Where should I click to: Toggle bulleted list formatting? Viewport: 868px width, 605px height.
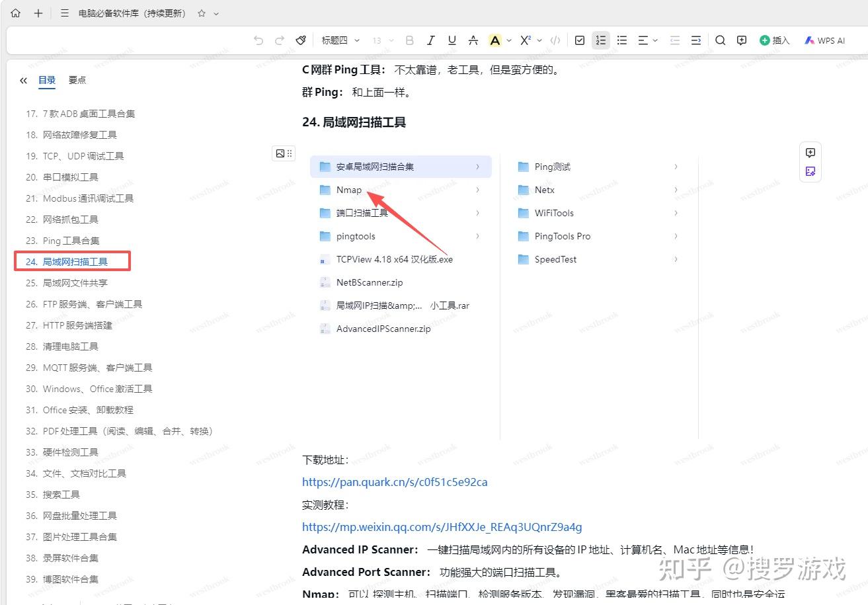coord(622,40)
